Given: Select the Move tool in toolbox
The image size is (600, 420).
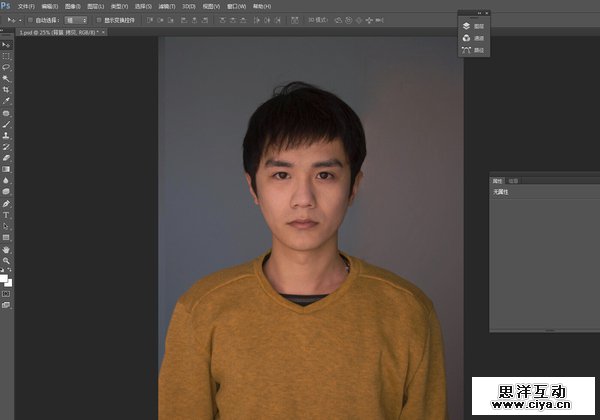Looking at the screenshot, I should 6,45.
